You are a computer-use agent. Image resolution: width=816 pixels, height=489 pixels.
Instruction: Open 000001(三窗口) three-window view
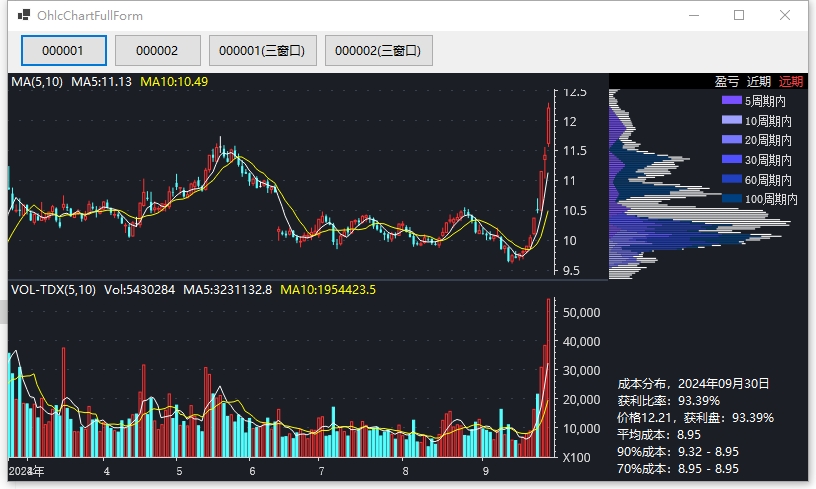click(x=263, y=50)
